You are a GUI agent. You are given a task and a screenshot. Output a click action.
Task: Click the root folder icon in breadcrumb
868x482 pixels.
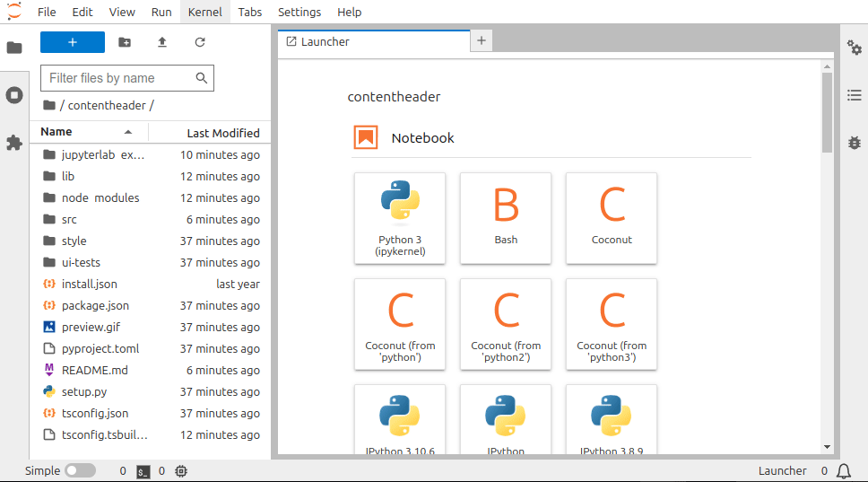(49, 105)
